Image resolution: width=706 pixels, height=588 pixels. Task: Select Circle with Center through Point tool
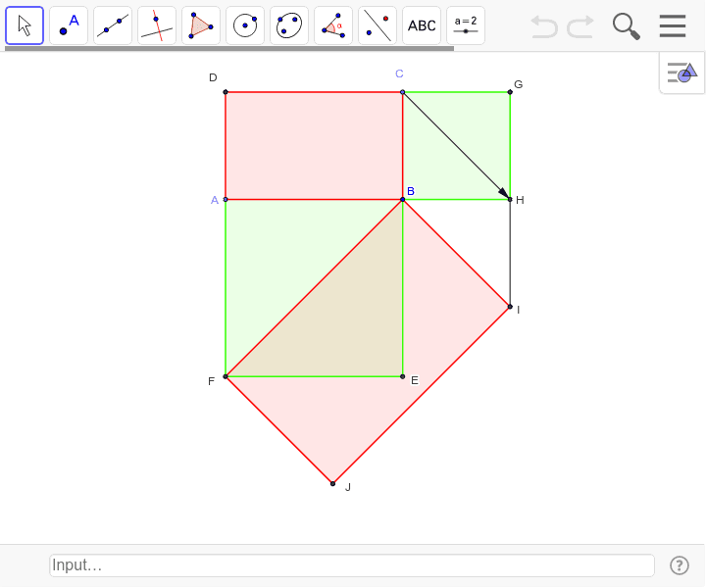[245, 25]
